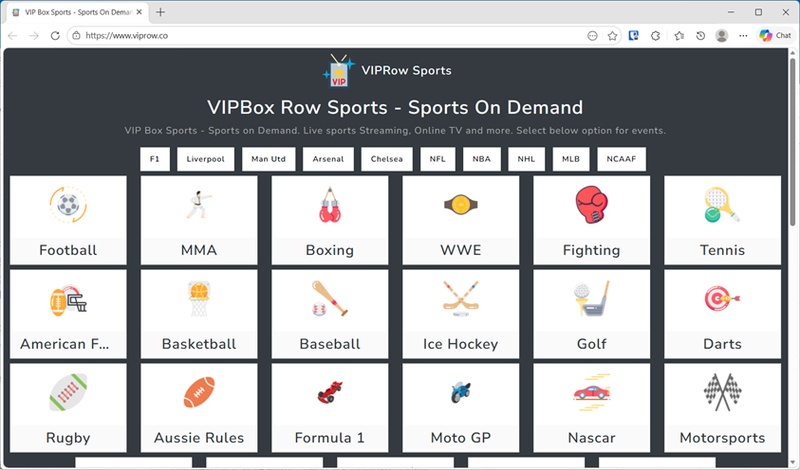Choose the Aussie Rules ball icon
Viewport: 800px width, 470px height.
tap(199, 392)
